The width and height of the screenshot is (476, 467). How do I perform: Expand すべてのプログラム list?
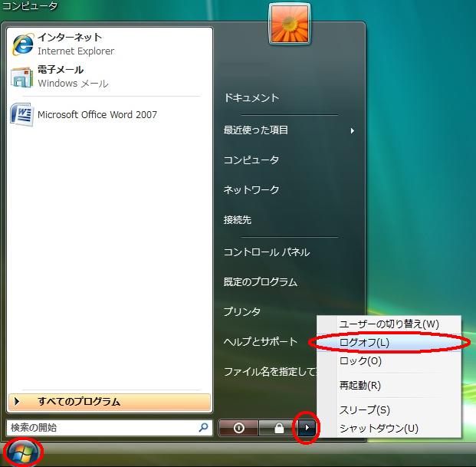tap(109, 402)
